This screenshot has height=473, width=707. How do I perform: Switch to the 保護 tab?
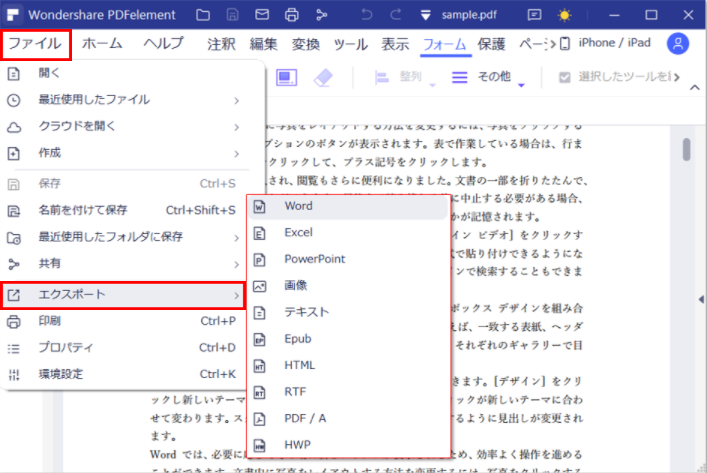[x=491, y=44]
